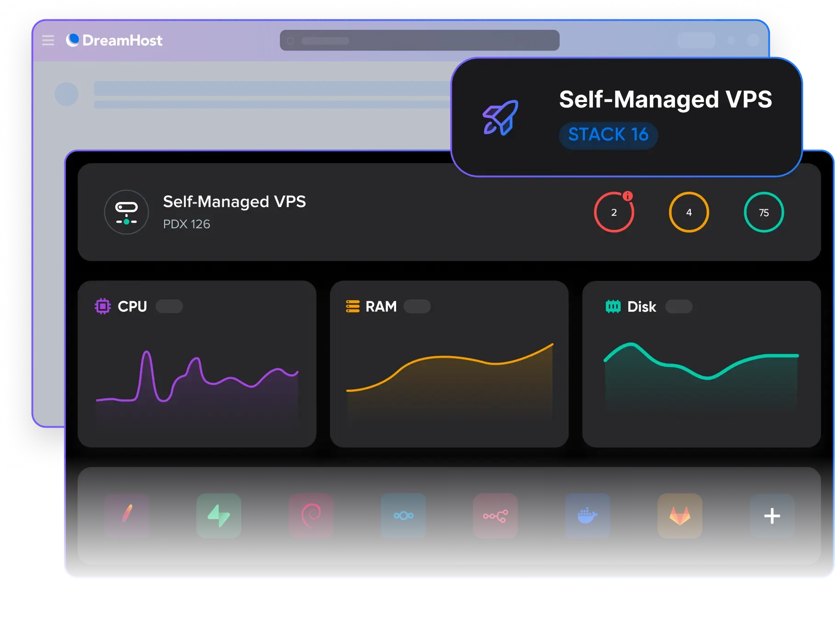Click the CPU label
Screen dimensions: 840x630
coord(132,306)
